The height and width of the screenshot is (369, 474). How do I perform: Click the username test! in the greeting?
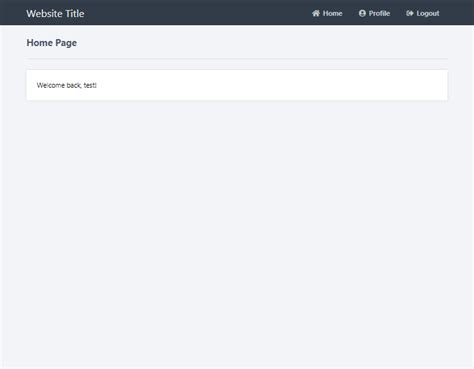(90, 85)
